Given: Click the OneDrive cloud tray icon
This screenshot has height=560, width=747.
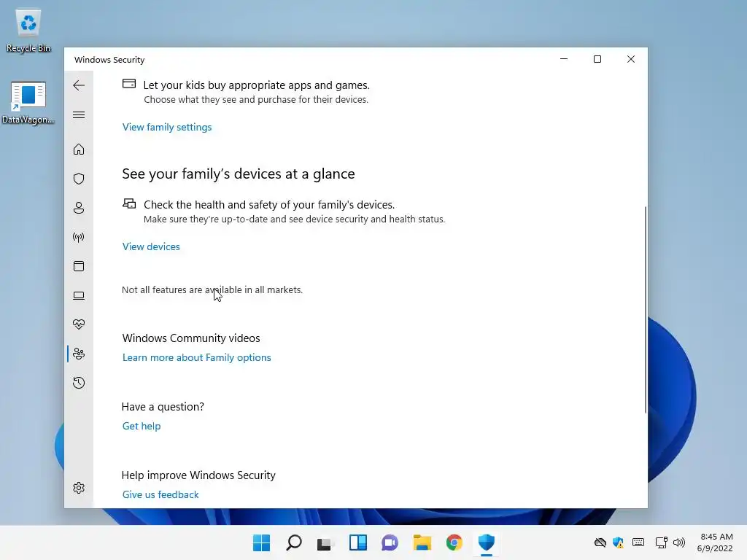Looking at the screenshot, I should coord(600,542).
